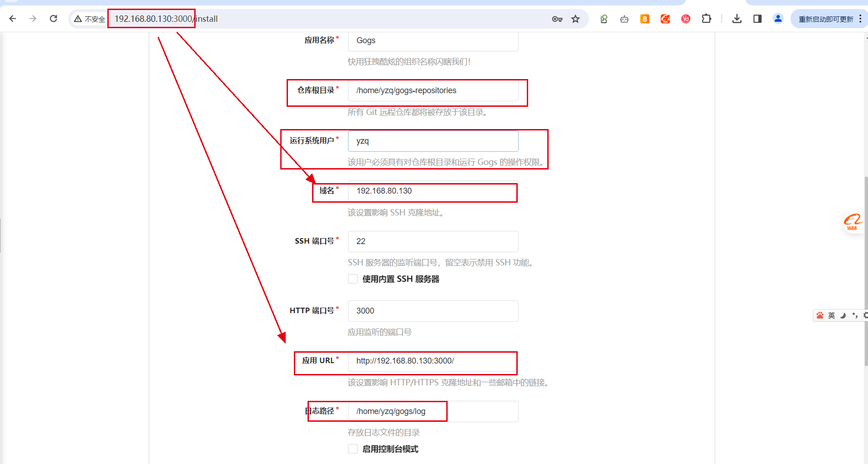Go back to previous page

coord(13,19)
